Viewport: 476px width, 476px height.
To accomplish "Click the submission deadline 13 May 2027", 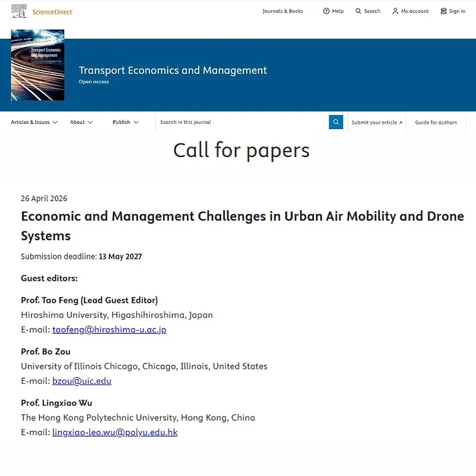I will click(x=120, y=256).
